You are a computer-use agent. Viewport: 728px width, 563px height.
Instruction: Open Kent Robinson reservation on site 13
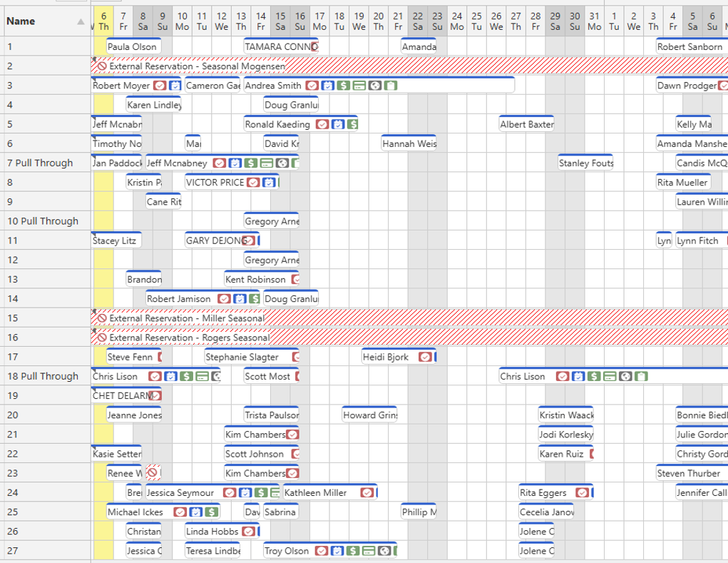[x=262, y=279]
